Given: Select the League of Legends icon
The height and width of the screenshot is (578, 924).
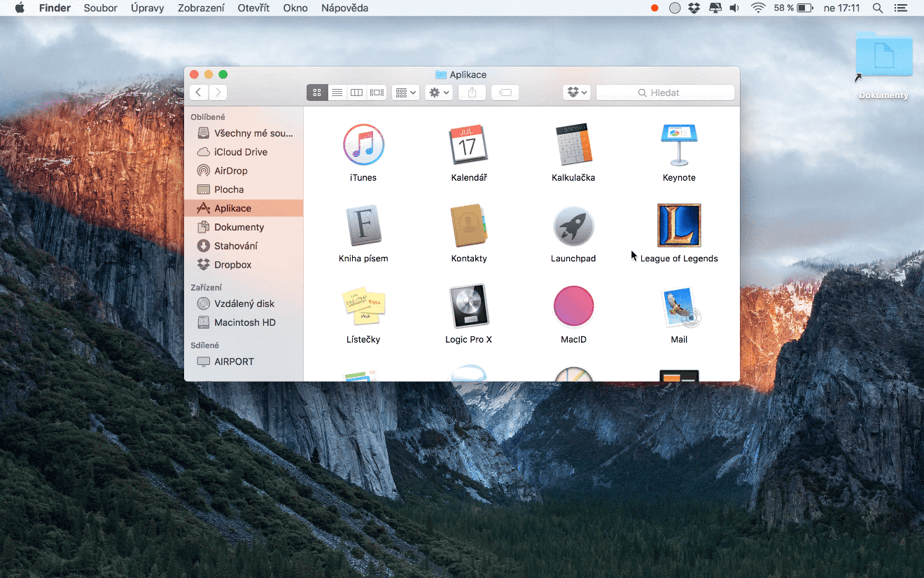Looking at the screenshot, I should click(679, 226).
